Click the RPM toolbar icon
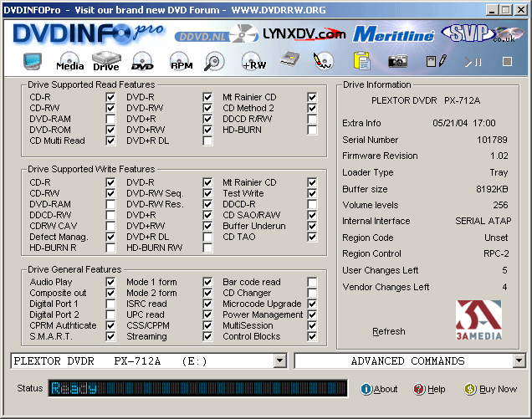532x419 pixels. coord(181,61)
